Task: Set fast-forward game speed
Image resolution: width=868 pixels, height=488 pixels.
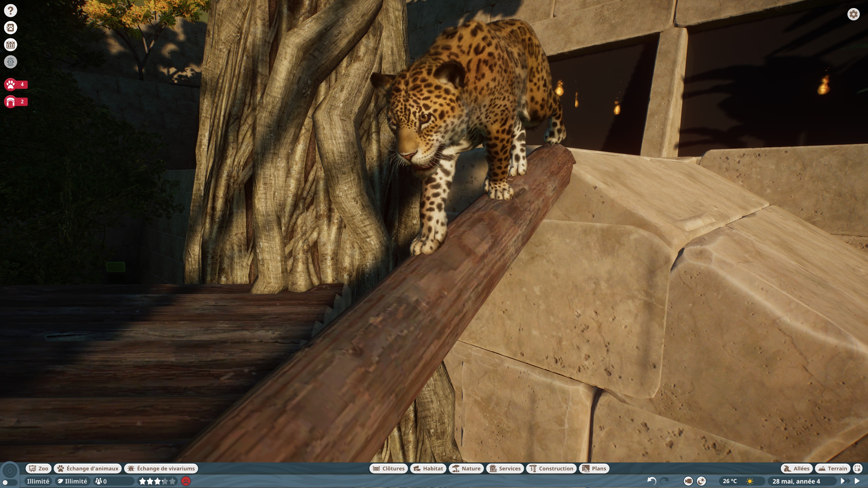Action: [845, 481]
